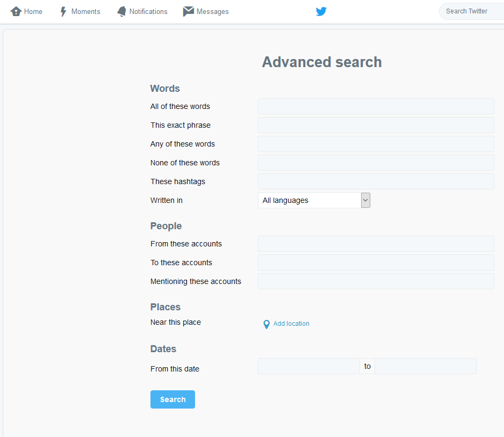Image resolution: width=504 pixels, height=437 pixels.
Task: Click the Moments lightning bolt icon
Action: 63,12
